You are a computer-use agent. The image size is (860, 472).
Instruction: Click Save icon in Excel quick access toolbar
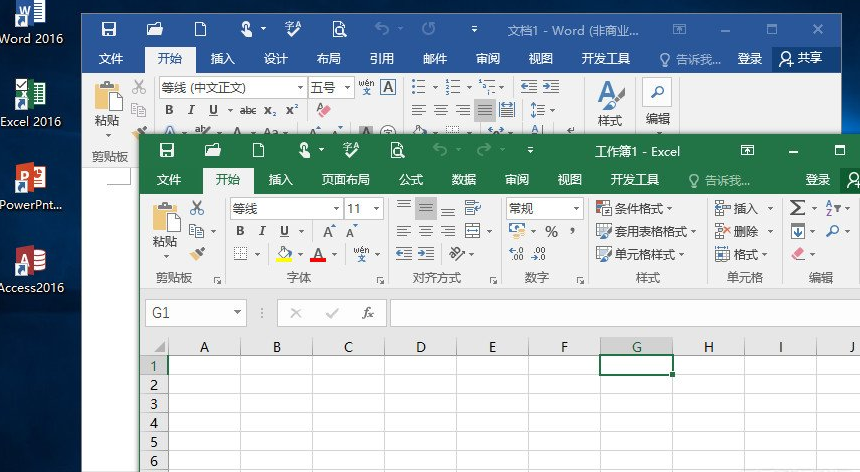pyautogui.click(x=167, y=150)
